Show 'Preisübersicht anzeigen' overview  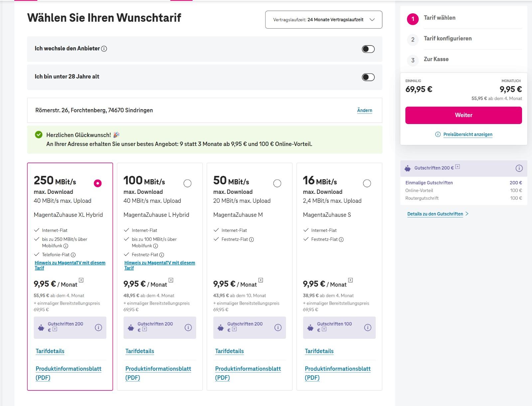(467, 134)
